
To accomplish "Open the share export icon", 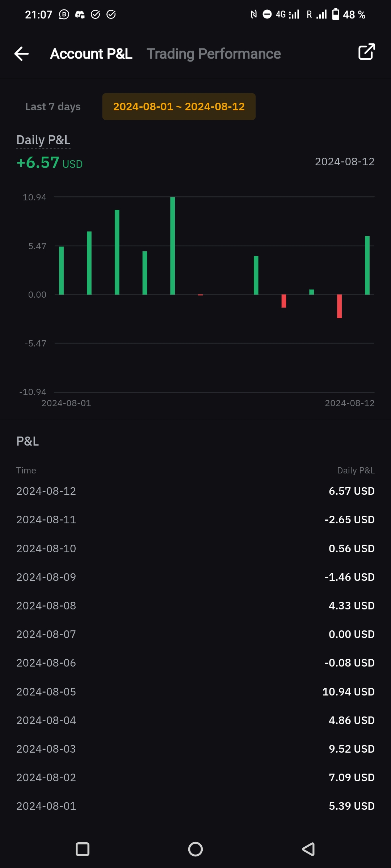I will (x=366, y=52).
